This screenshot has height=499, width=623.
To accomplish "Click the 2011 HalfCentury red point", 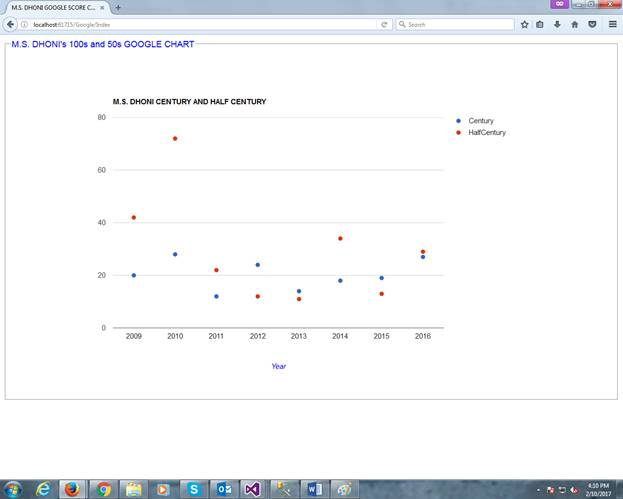I will point(216,270).
